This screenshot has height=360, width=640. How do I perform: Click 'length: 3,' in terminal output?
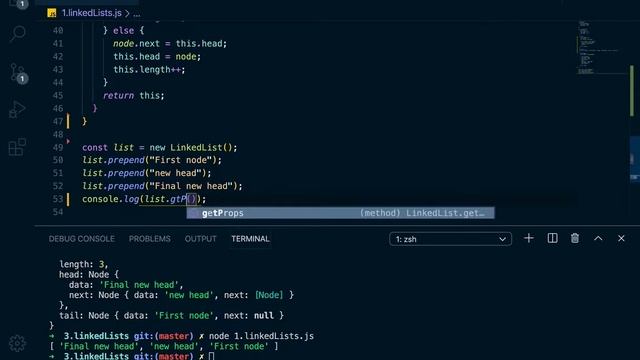tap(84, 264)
